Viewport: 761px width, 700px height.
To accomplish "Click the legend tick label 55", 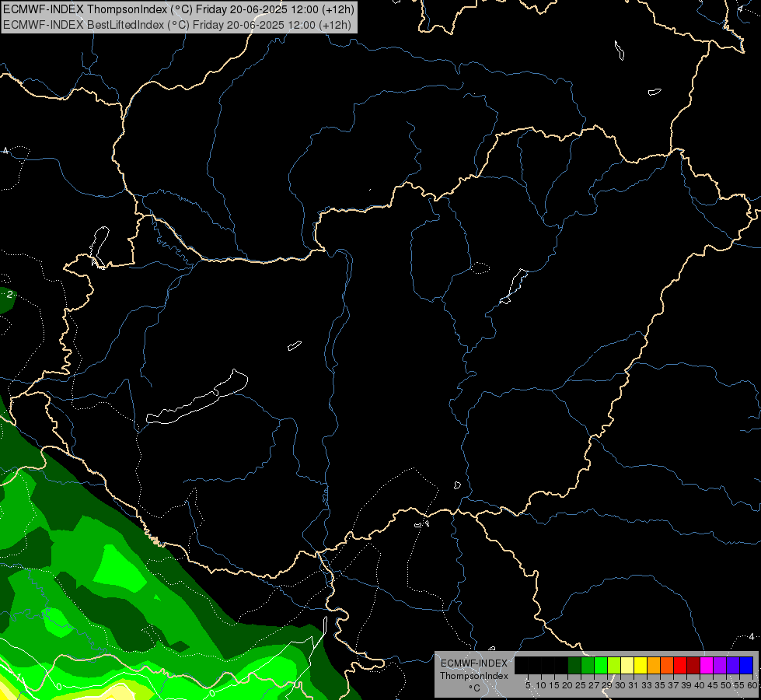I will click(x=739, y=685).
